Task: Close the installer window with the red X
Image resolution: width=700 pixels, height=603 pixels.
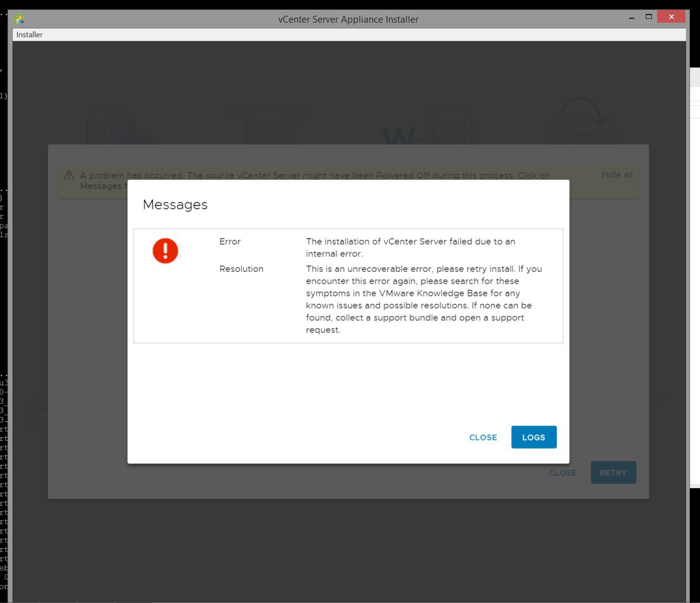Action: [672, 16]
